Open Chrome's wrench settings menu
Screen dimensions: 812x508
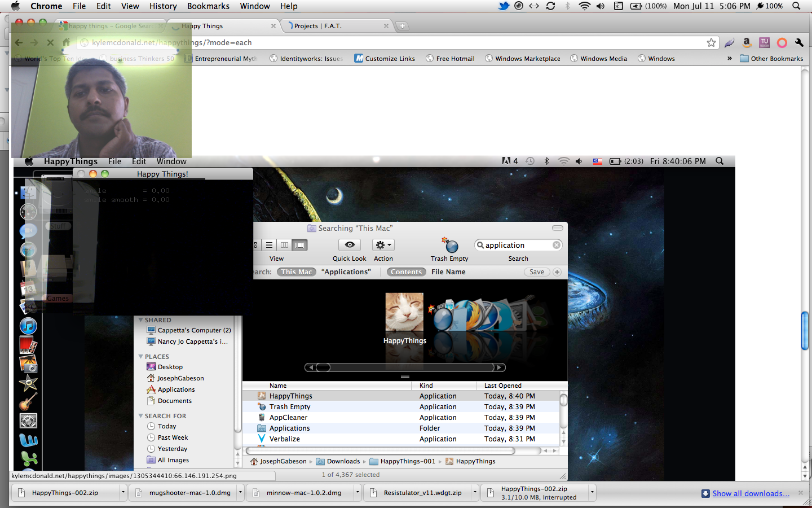[799, 42]
